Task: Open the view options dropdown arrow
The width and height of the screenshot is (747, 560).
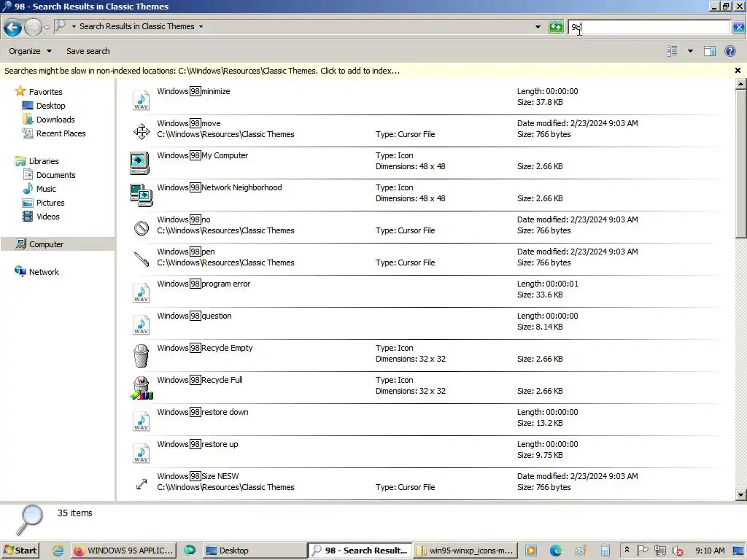Action: (690, 51)
